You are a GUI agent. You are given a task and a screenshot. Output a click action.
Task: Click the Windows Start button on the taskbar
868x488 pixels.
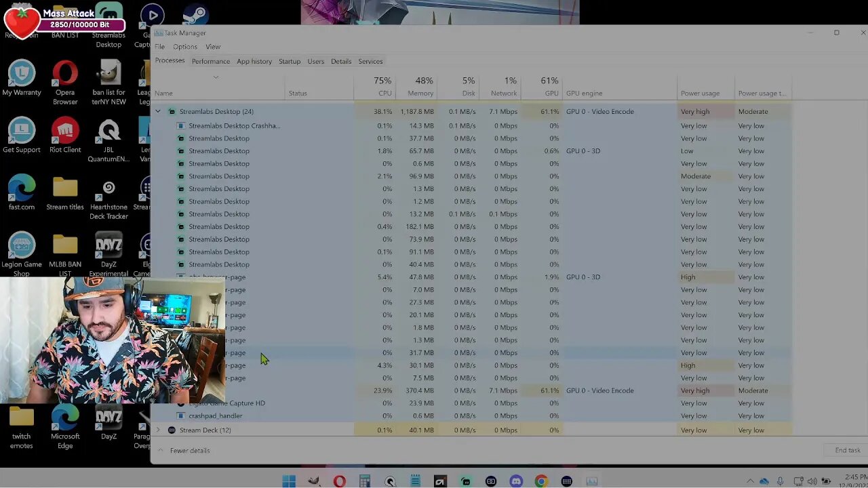coord(289,481)
